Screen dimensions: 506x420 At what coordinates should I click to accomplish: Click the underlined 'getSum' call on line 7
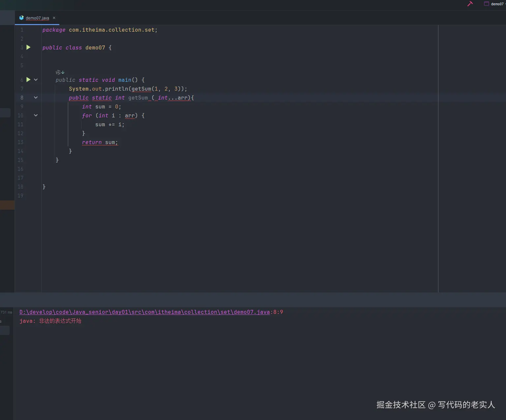tap(141, 89)
